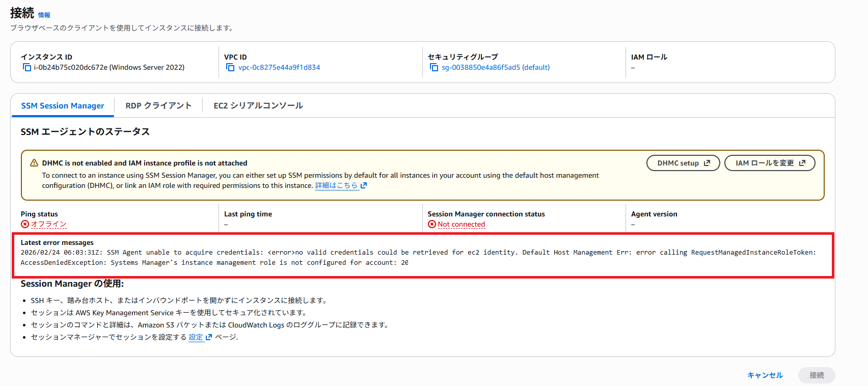This screenshot has width=868, height=386.
Task: Click the キャンセル button
Action: [765, 375]
